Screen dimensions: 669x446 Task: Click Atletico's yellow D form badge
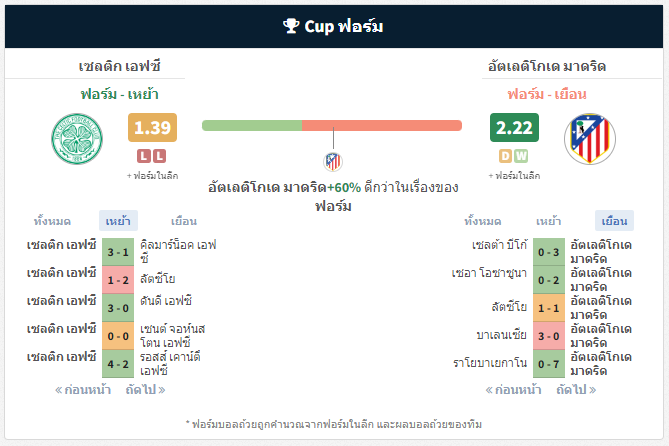(x=506, y=156)
